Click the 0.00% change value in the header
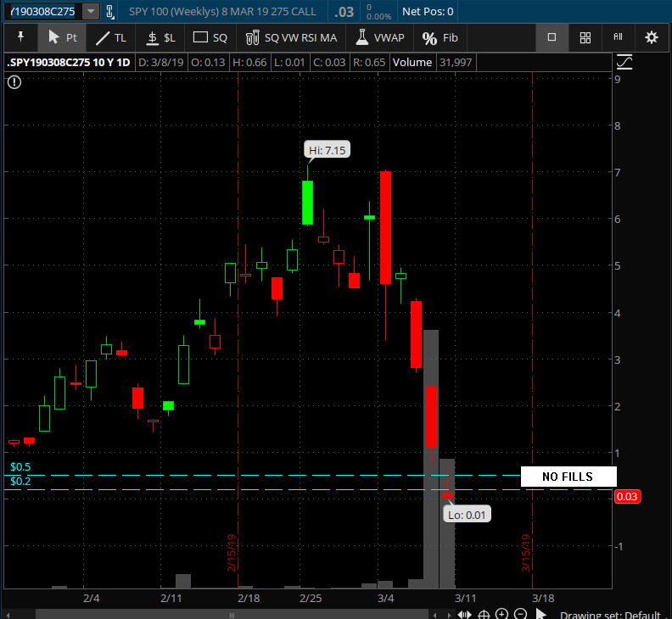The image size is (672, 619). click(379, 16)
